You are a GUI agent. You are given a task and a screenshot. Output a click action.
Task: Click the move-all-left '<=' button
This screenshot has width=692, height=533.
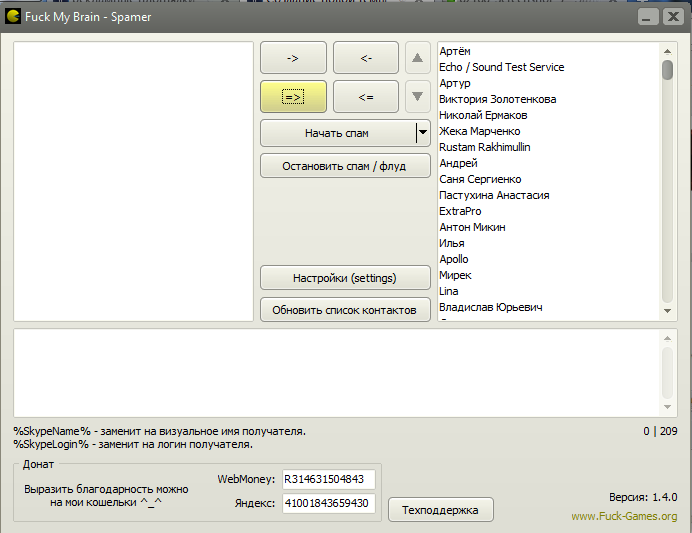[366, 97]
